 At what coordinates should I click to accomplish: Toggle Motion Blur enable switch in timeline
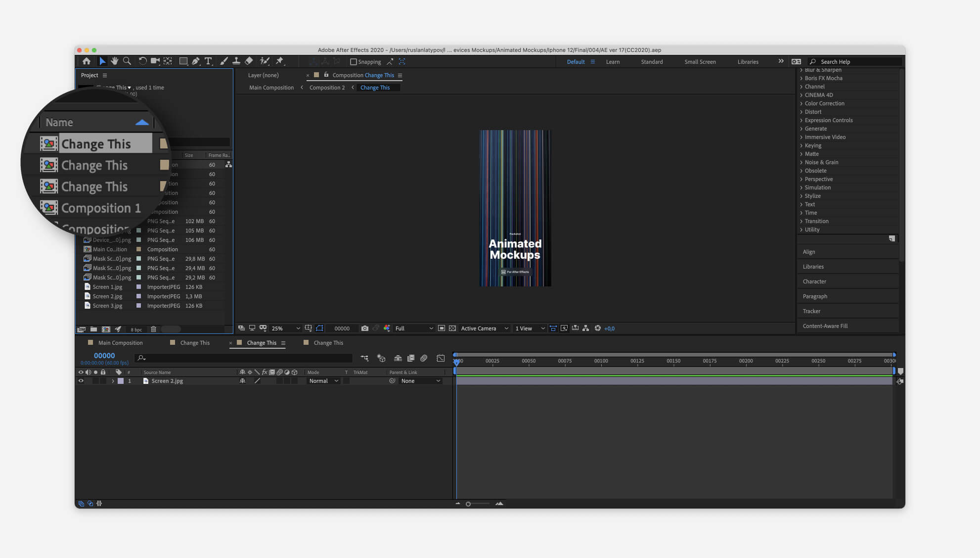point(424,358)
